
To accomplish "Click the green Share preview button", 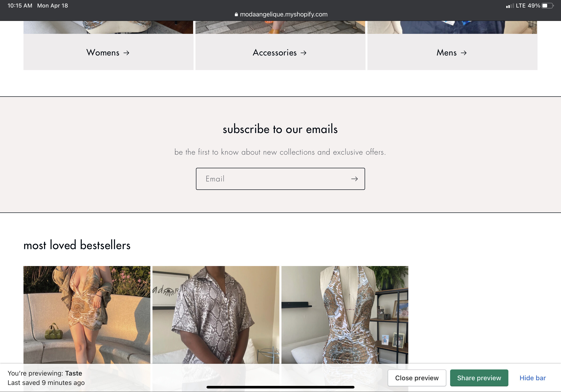I will (479, 378).
